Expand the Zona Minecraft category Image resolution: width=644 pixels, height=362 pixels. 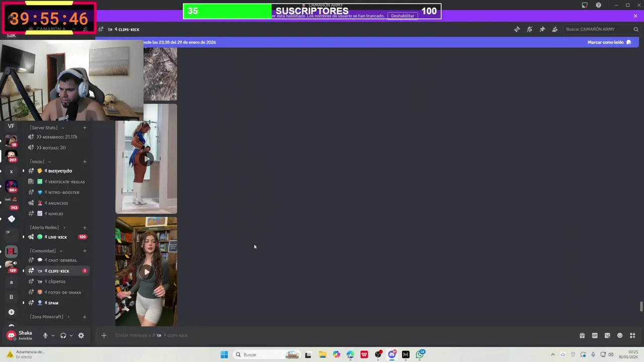(50, 317)
